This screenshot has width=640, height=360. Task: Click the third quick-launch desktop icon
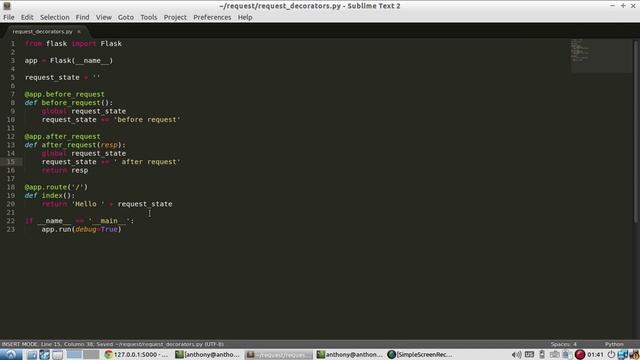[x=57, y=355]
